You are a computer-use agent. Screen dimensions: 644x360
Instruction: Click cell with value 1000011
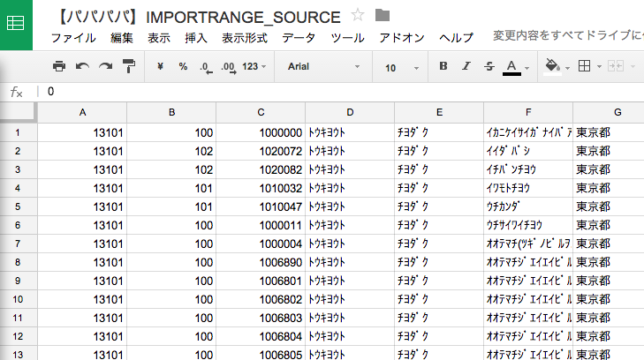tap(261, 225)
